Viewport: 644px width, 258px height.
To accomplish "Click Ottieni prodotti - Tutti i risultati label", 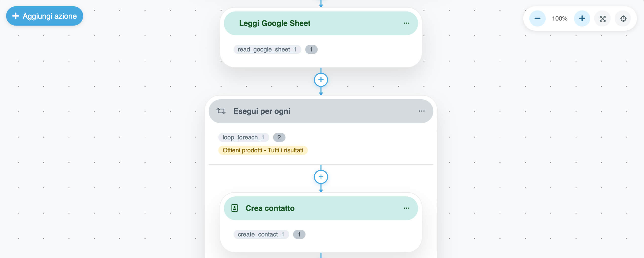I will (263, 150).
